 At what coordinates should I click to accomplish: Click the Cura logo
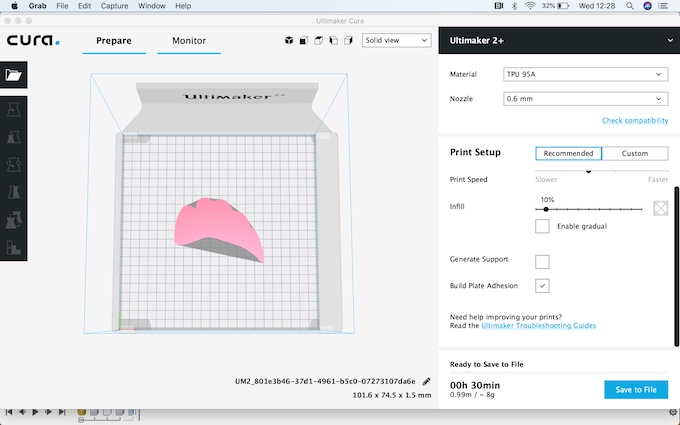(33, 40)
